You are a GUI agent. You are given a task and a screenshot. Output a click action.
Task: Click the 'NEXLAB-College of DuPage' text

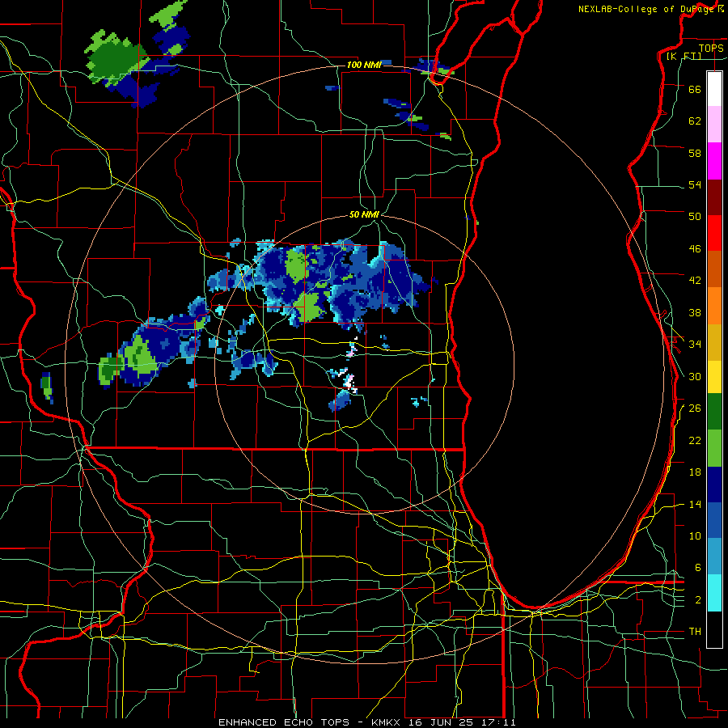click(645, 9)
